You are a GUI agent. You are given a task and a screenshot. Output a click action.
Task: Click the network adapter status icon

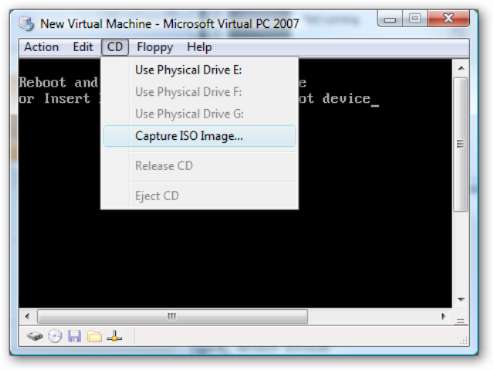pyautogui.click(x=114, y=336)
